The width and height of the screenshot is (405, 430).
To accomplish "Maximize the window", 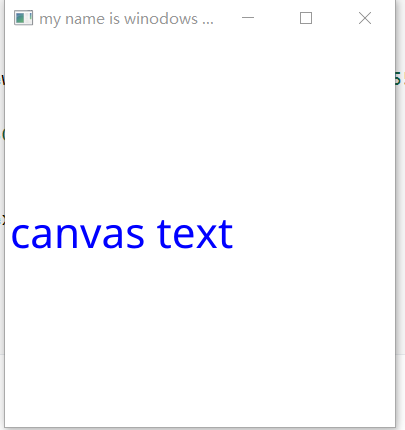I will click(x=306, y=18).
